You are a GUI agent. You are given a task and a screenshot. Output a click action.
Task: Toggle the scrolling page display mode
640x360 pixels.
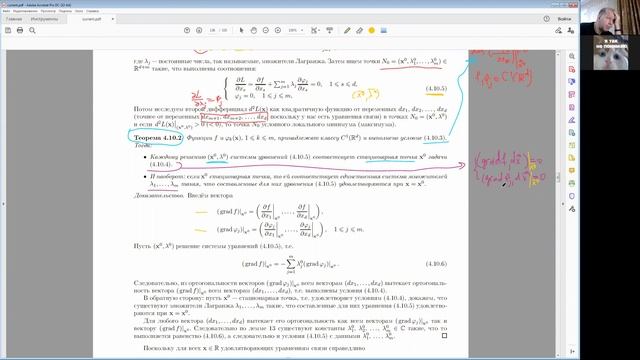pos(329,30)
